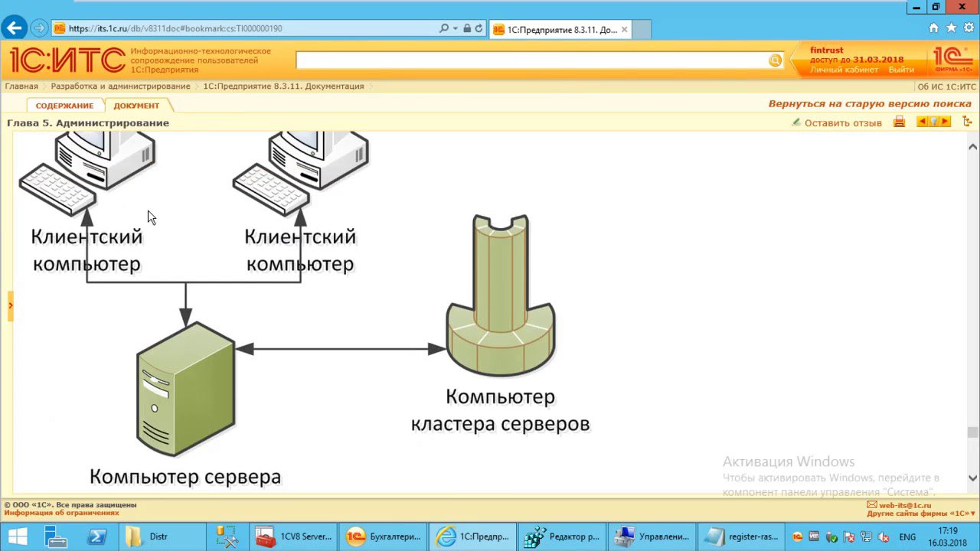Open browser Tools gear menu
The image size is (980, 551).
[x=969, y=28]
